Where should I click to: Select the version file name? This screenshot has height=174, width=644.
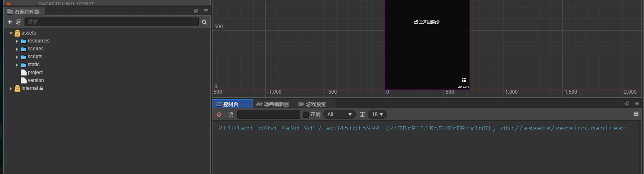36,80
